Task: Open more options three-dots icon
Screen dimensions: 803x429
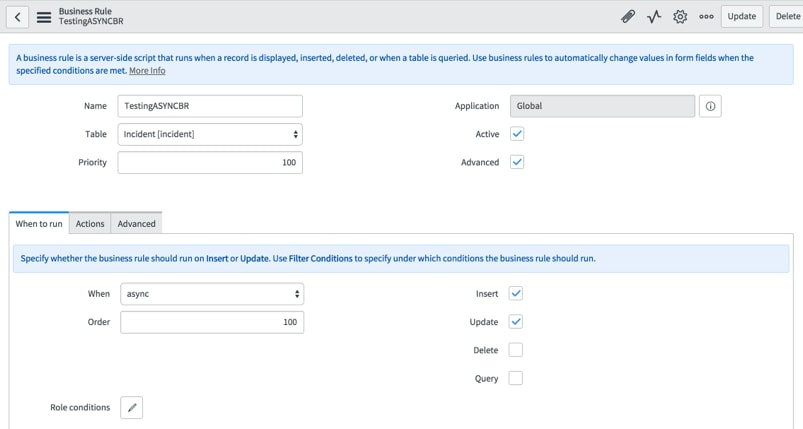Action: [x=706, y=16]
